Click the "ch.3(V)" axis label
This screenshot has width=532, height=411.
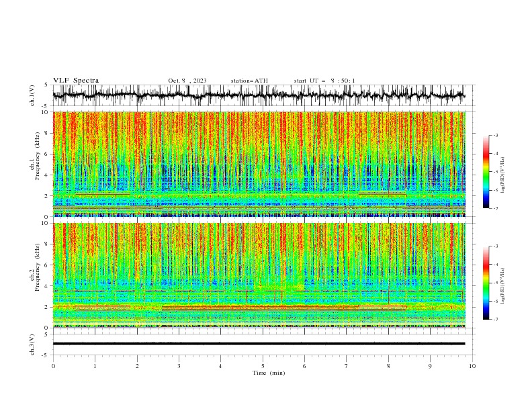[x=32, y=345]
